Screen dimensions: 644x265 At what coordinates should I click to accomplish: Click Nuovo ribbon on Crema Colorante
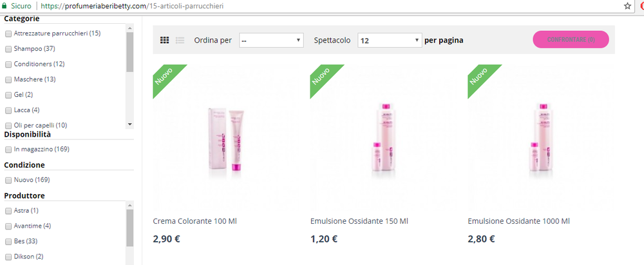click(164, 77)
